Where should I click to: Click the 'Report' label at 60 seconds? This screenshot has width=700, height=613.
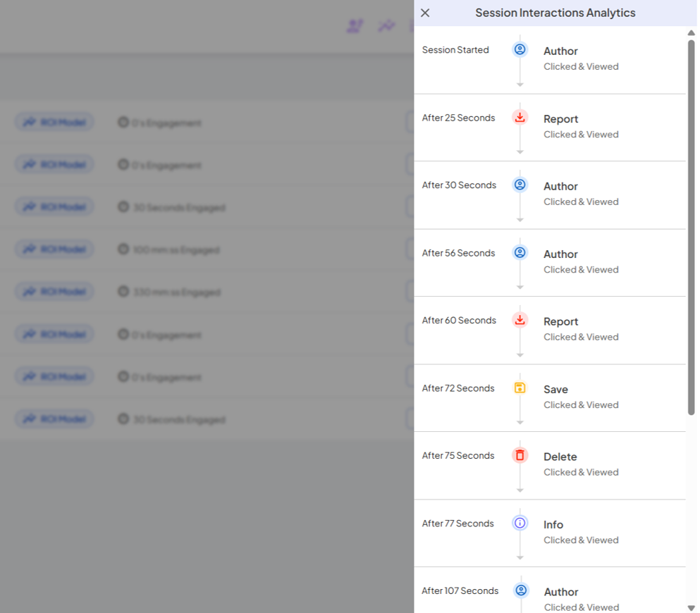(x=560, y=322)
